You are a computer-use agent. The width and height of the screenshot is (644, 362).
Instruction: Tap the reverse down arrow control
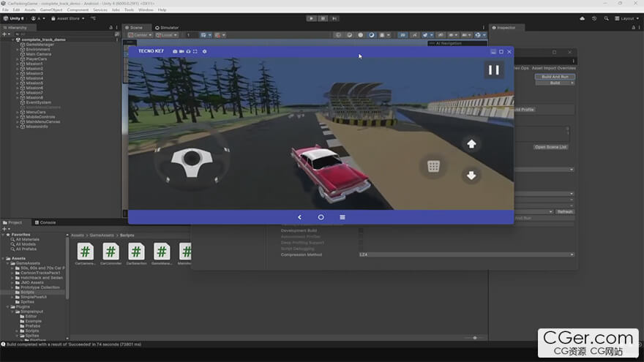pyautogui.click(x=471, y=176)
